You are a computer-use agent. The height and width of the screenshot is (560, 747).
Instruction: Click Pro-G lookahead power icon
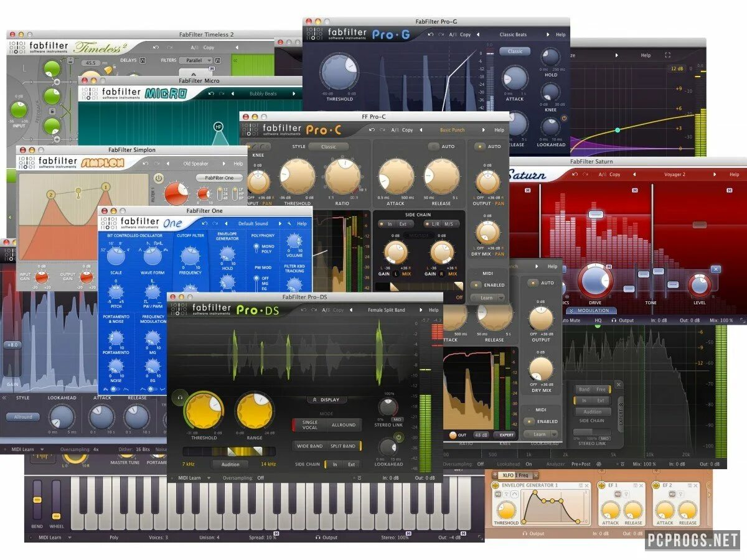pyautogui.click(x=564, y=119)
